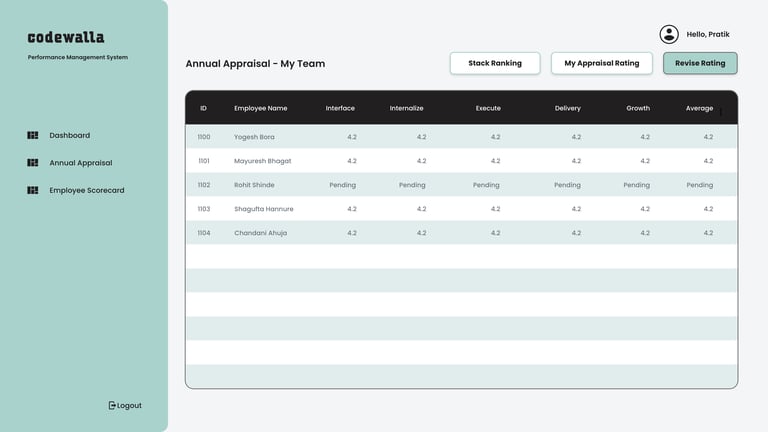Click the Logout door icon
This screenshot has height=432, width=768.
112,405
